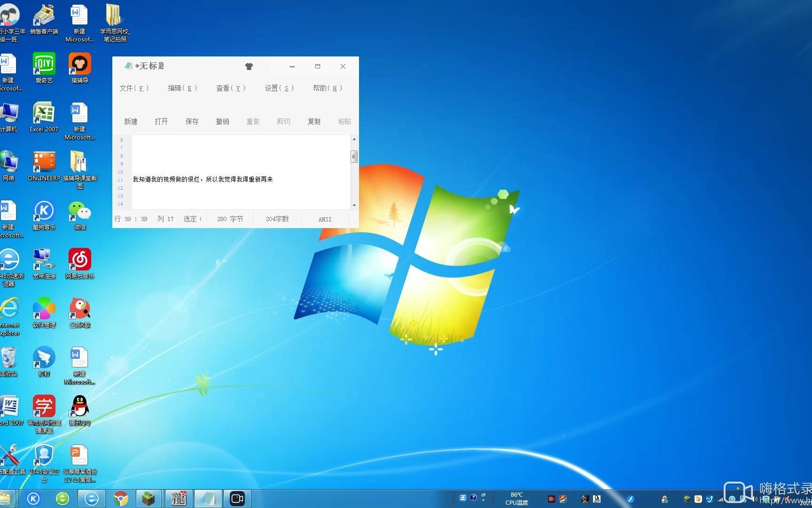This screenshot has height=508, width=812.
Task: Click the 复制 toolbar button
Action: tap(314, 121)
